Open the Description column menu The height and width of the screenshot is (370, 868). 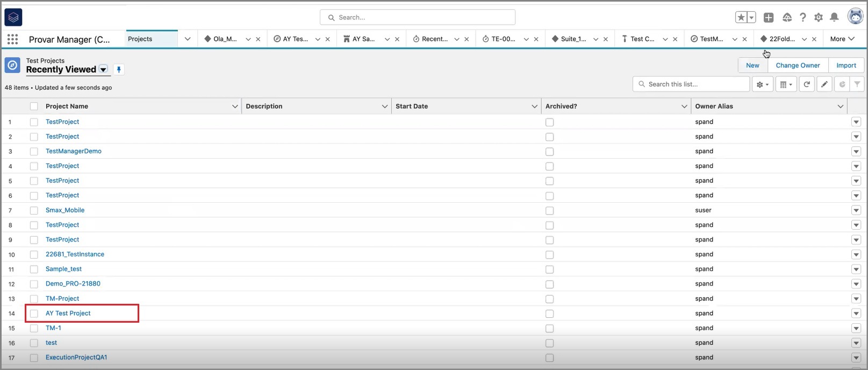click(385, 106)
